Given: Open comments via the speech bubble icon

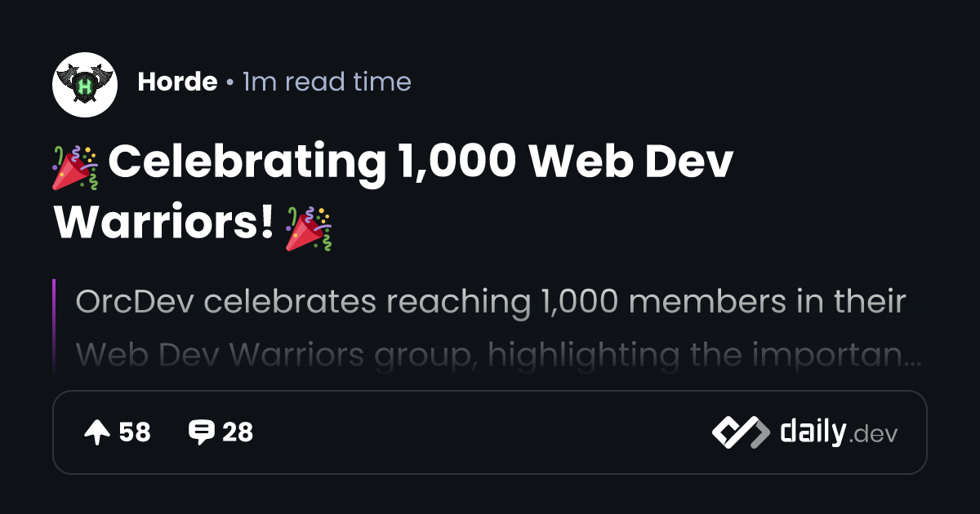Looking at the screenshot, I should [x=202, y=432].
